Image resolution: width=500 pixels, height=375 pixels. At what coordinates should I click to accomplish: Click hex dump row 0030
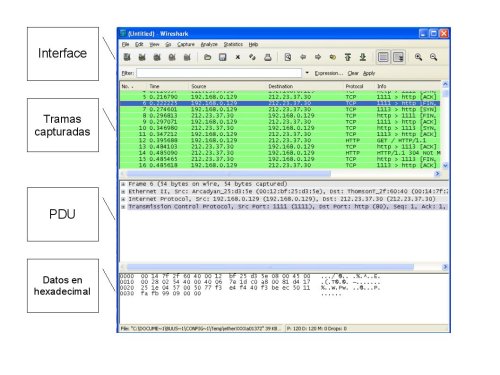pos(230,294)
